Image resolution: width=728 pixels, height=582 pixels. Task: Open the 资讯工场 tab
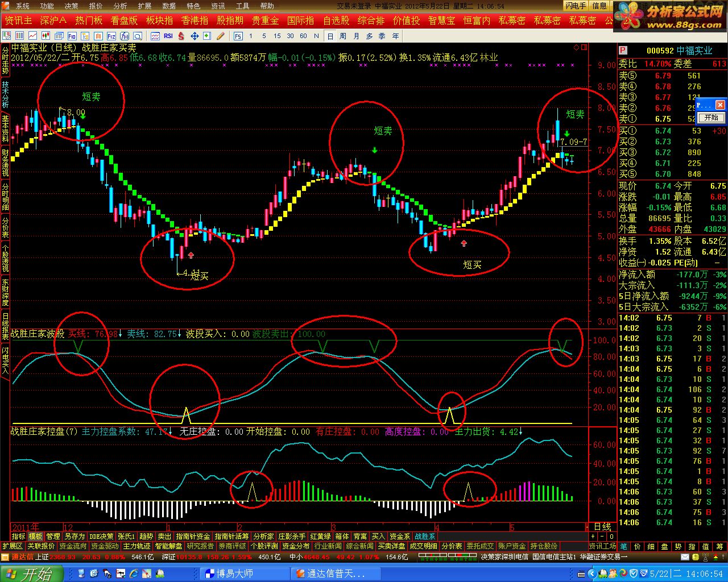coord(602,546)
